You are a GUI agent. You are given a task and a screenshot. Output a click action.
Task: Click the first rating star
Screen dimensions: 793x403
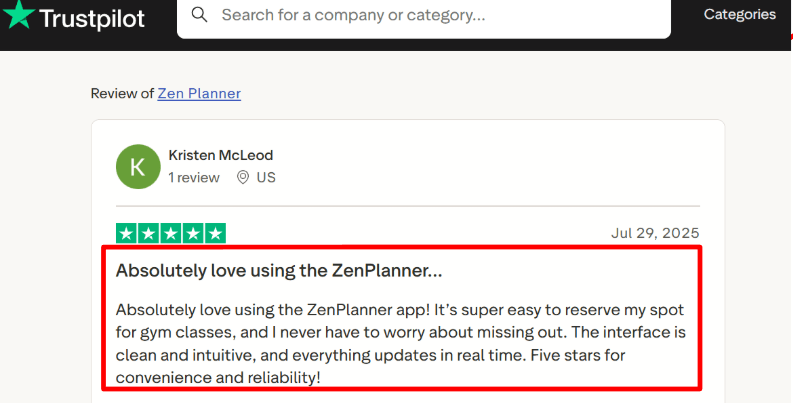pos(127,233)
